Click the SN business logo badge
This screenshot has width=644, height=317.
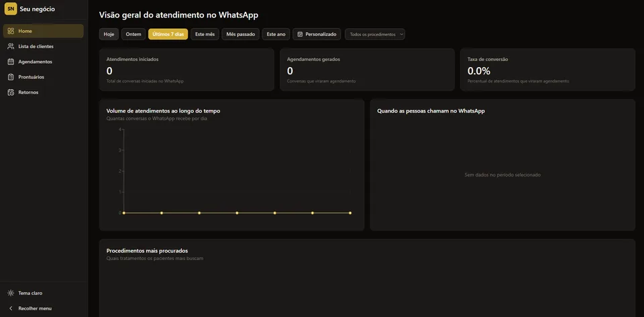(11, 9)
